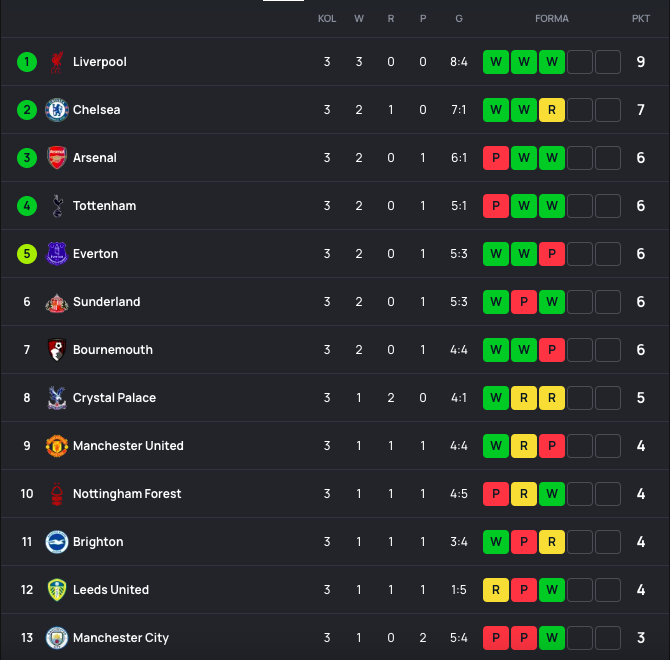Click the Leeds United crest
The image size is (670, 660).
click(x=57, y=590)
